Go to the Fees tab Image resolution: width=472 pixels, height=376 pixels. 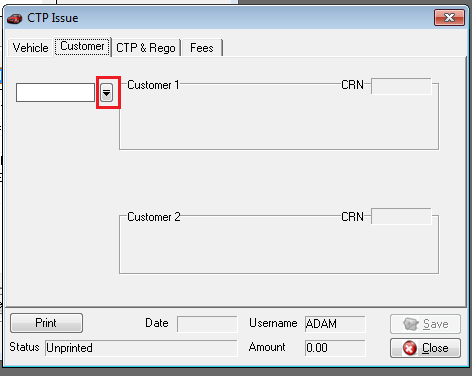pyautogui.click(x=202, y=48)
